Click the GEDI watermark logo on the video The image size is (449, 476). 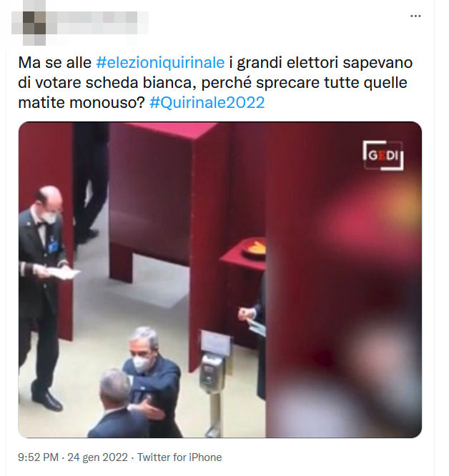(x=383, y=155)
